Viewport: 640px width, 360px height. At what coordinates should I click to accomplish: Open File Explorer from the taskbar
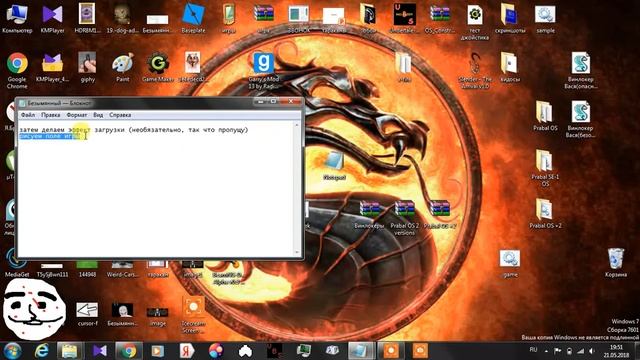point(69,351)
